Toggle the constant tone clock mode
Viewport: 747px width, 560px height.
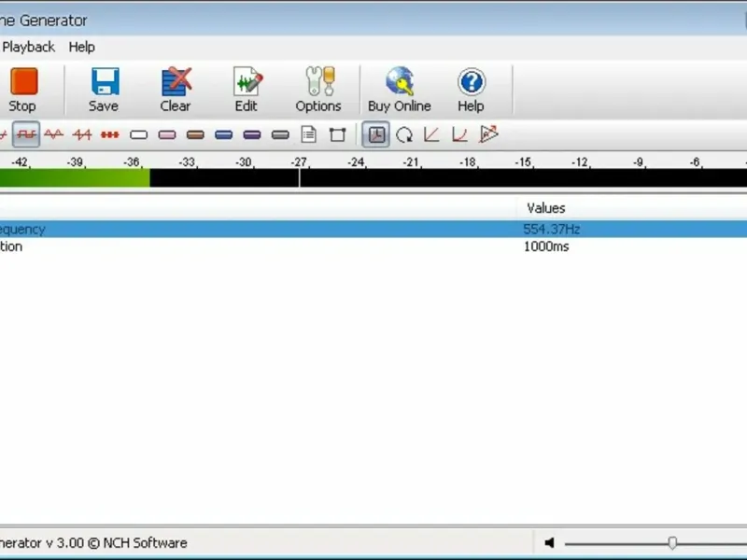376,134
